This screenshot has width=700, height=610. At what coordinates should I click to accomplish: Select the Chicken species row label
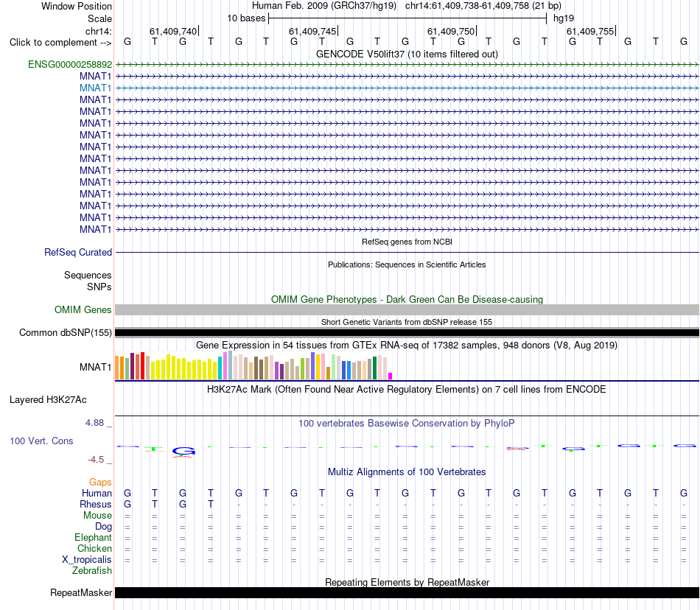point(94,548)
